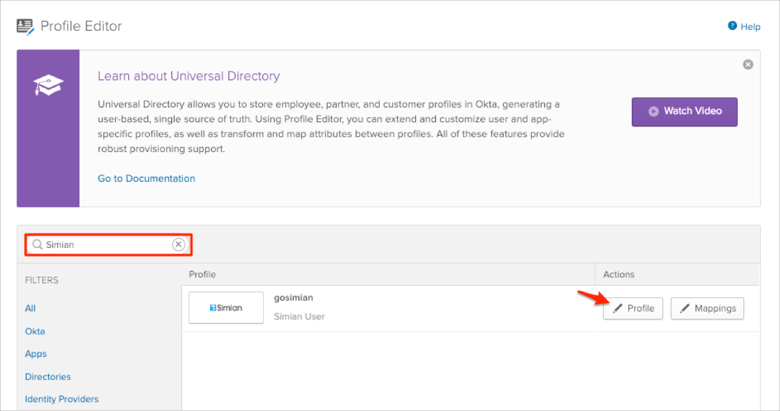Viewport: 780px width, 411px height.
Task: Open the Help link
Action: click(743, 27)
